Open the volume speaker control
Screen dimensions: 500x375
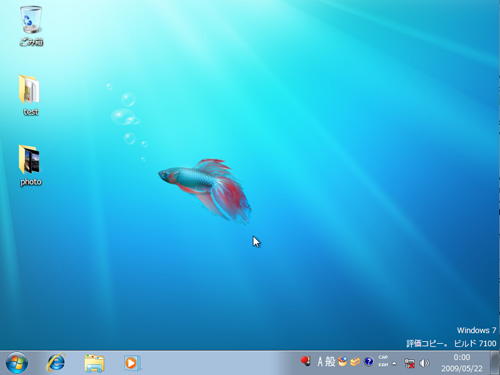424,363
